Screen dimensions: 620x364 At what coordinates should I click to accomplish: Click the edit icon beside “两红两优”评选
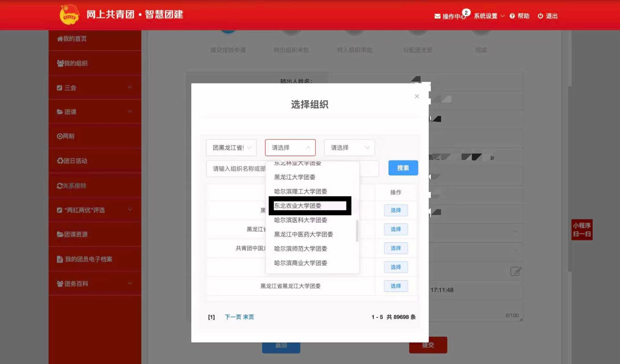pos(59,210)
